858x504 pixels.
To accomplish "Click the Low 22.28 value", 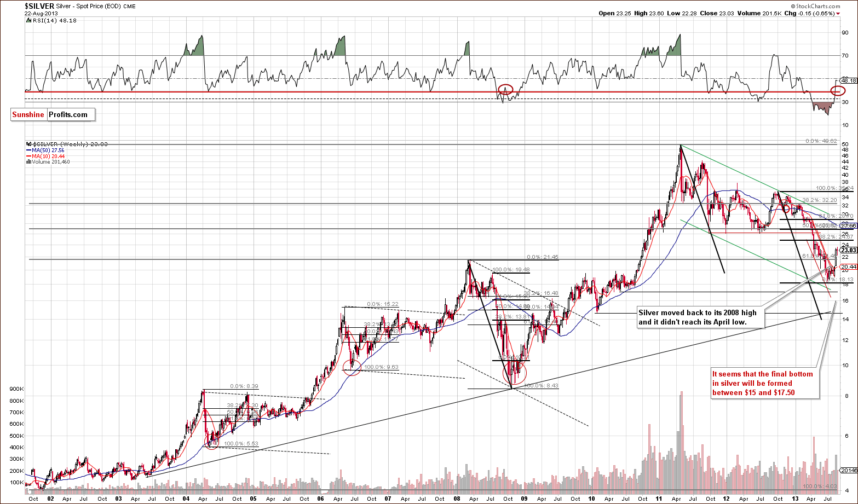I will 682,13.
